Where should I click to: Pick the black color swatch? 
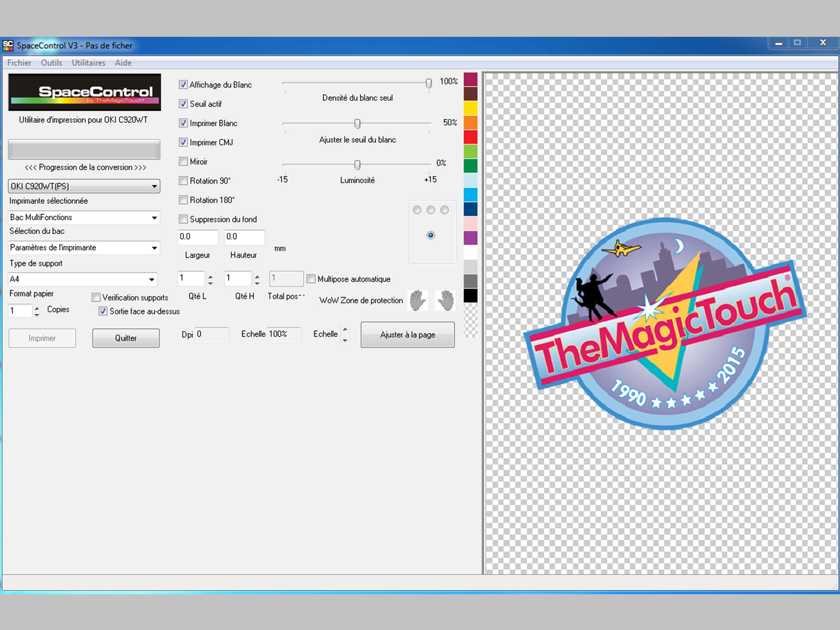(470, 296)
